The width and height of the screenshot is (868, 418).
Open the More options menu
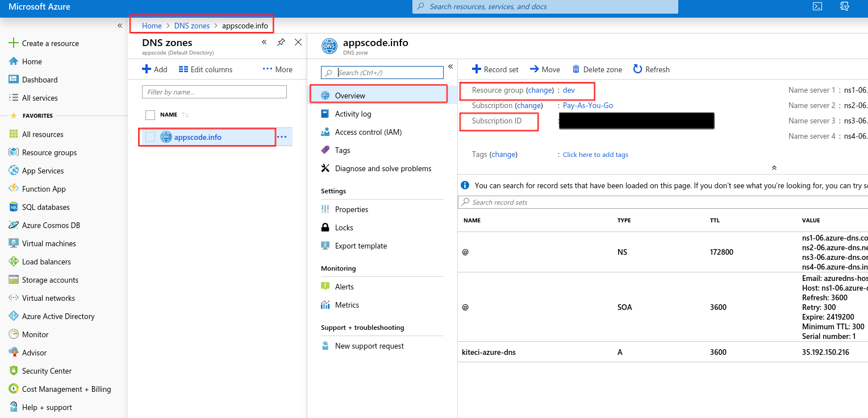tap(278, 69)
